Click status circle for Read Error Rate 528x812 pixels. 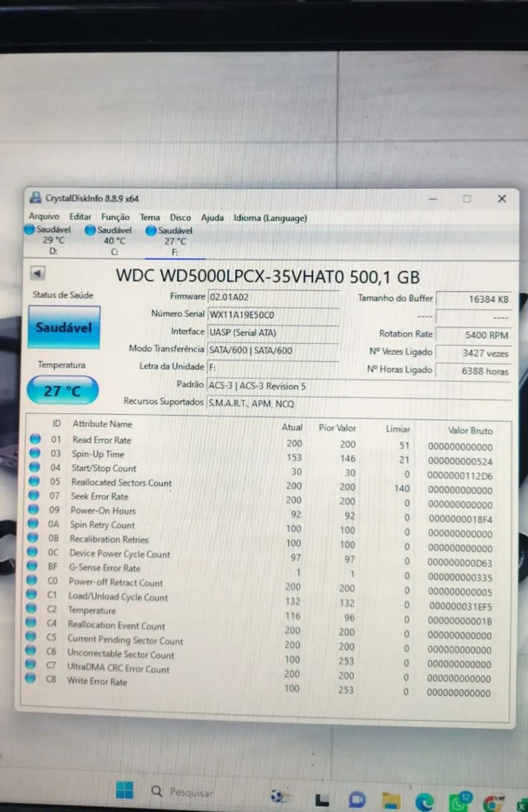click(x=35, y=438)
